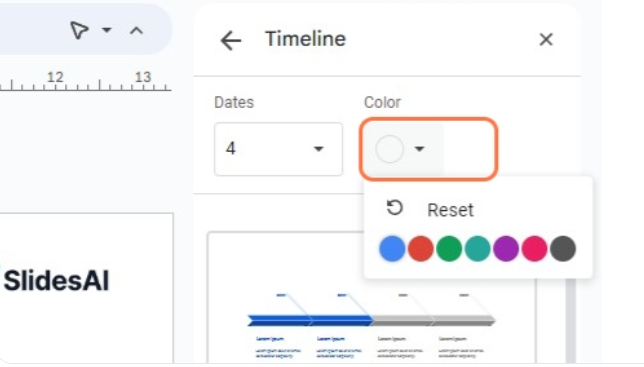Click the SlidesAI text on the slide
Image resolution: width=644 pixels, height=367 pixels.
[x=56, y=281]
